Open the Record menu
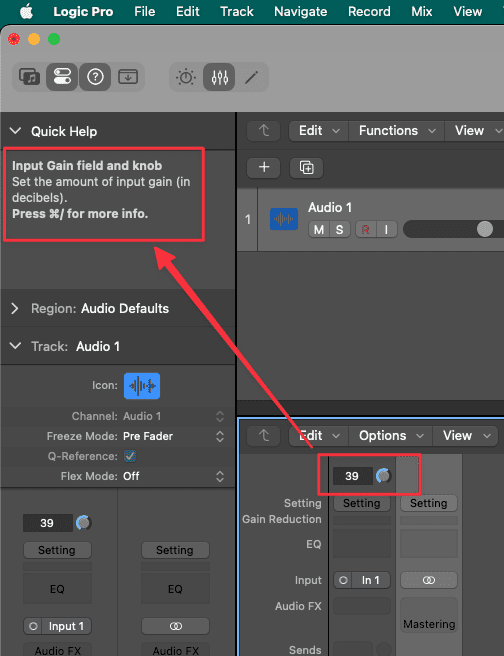Screen dimensions: 504x656 [x=369, y=12]
